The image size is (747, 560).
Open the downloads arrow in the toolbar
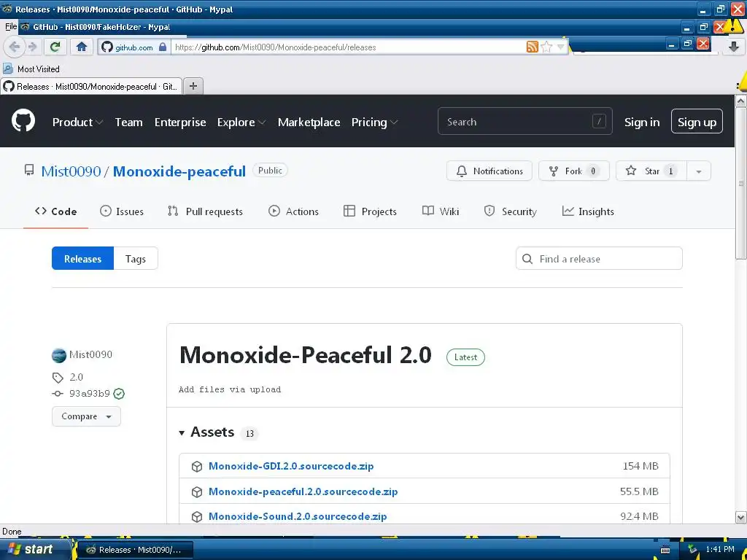[734, 46]
